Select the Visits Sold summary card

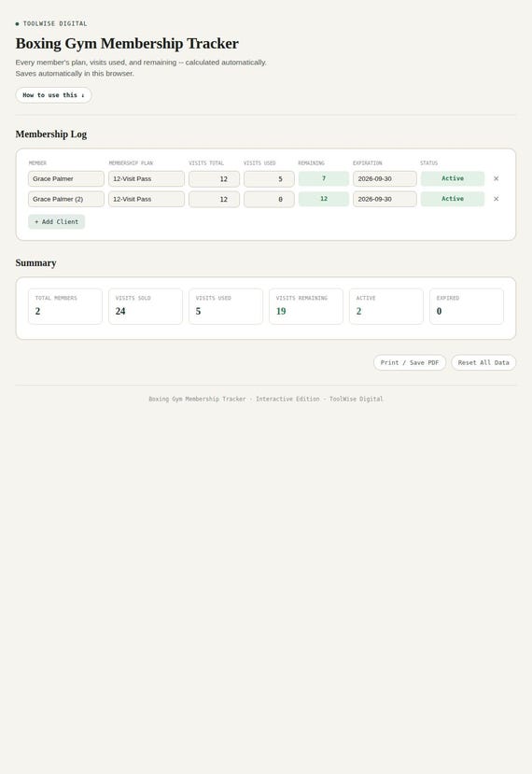[146, 306]
